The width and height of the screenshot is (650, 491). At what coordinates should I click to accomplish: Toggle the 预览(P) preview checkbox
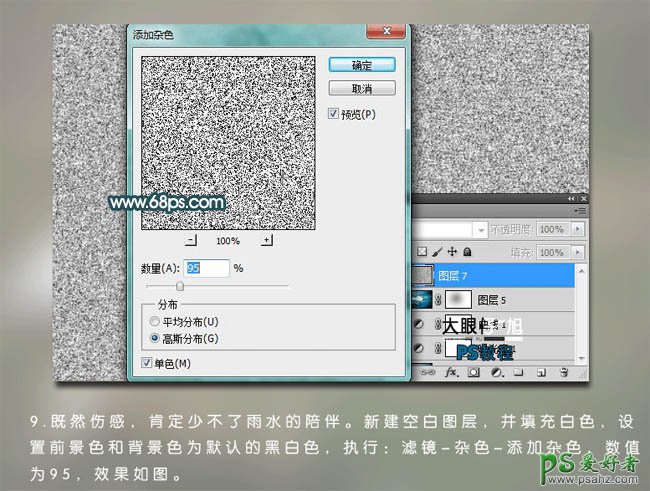tap(334, 115)
